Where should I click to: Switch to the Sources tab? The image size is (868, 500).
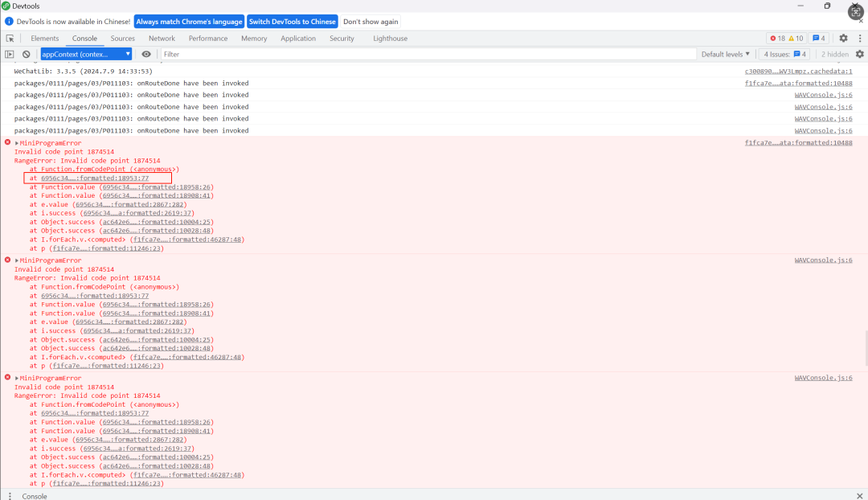[122, 39]
